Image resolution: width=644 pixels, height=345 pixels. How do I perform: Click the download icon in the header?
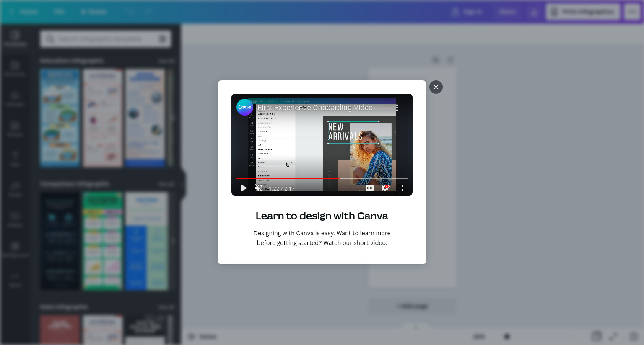[534, 12]
